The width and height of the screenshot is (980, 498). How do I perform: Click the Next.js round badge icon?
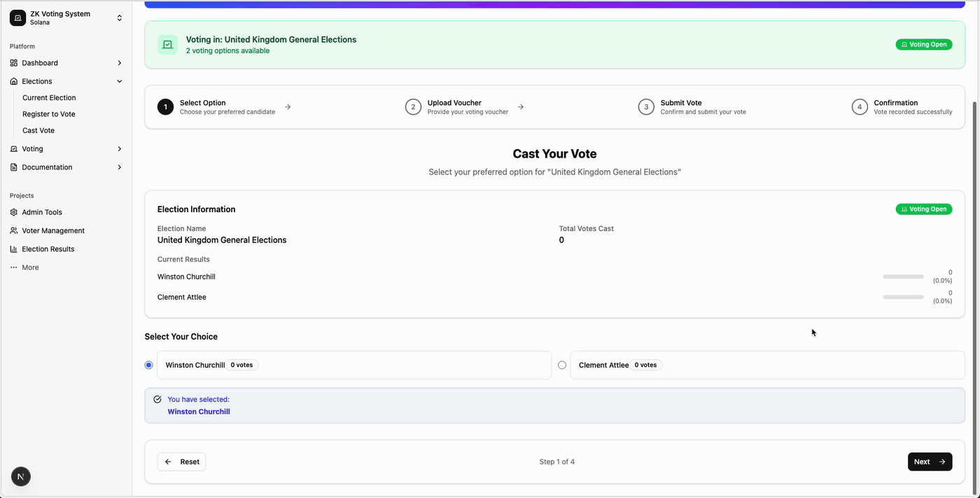coord(21,477)
